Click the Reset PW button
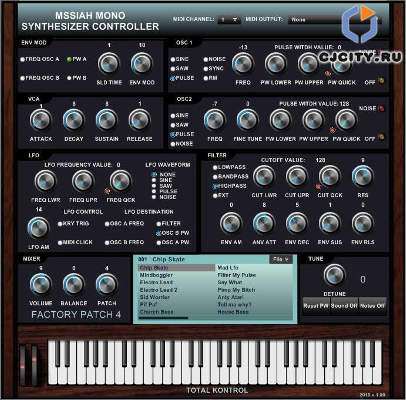Image resolution: width=406 pixels, height=400 pixels. point(316,306)
